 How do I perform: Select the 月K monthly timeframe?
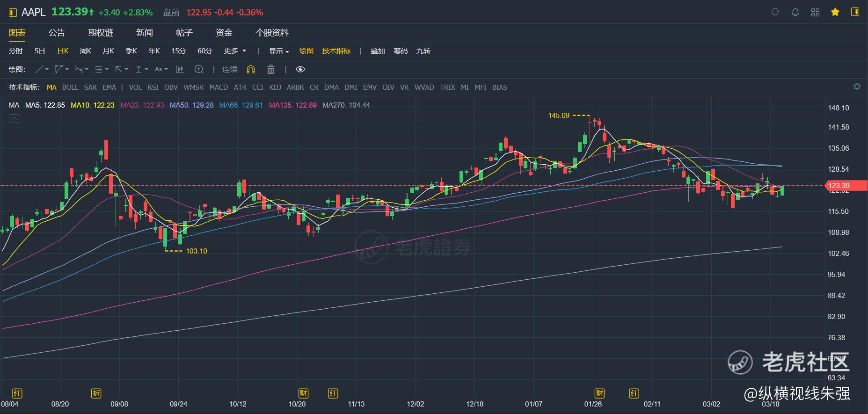(109, 51)
